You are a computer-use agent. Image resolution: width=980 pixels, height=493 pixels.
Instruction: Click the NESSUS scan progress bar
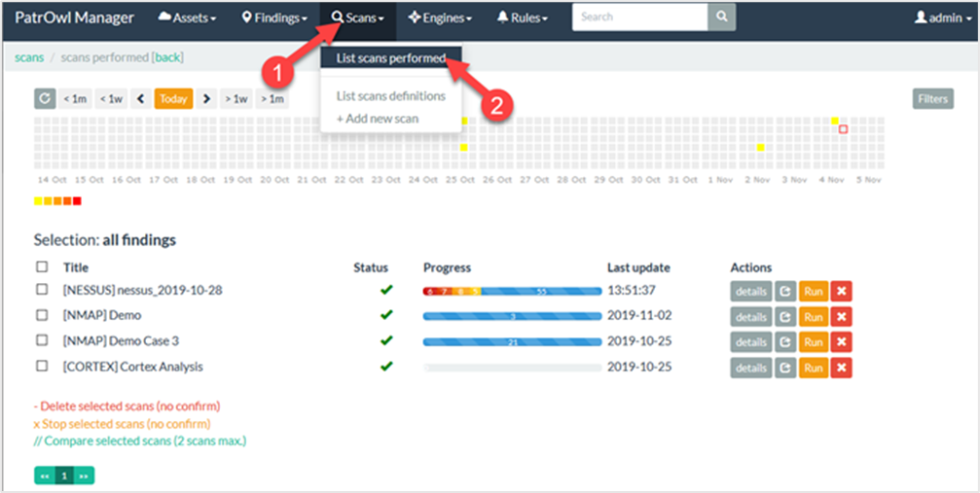pos(512,291)
